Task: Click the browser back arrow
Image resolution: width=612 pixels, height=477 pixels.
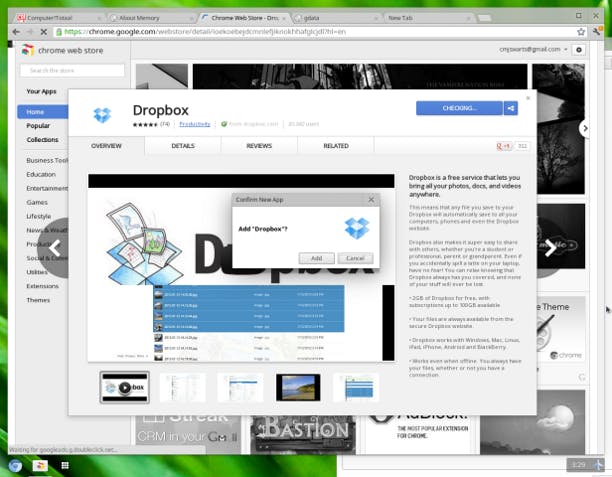Action: coord(16,32)
